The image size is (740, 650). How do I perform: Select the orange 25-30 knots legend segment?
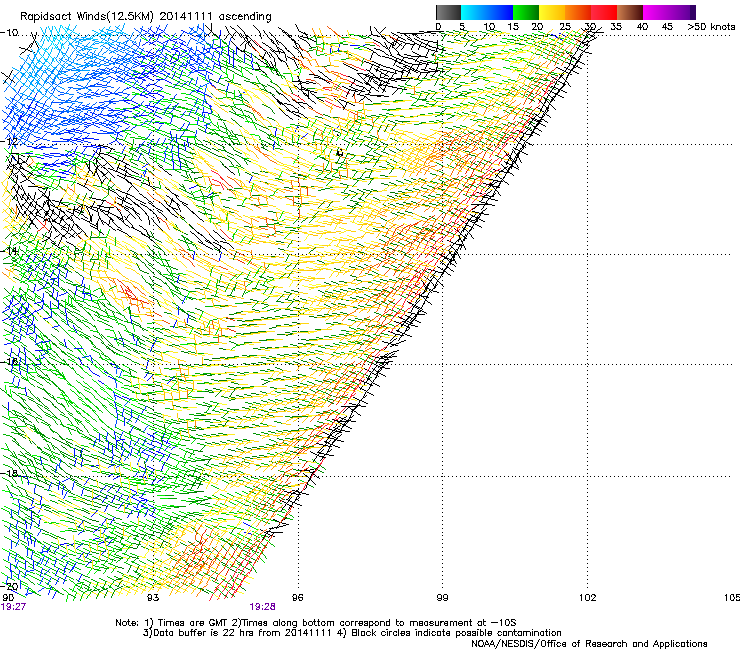tap(578, 12)
